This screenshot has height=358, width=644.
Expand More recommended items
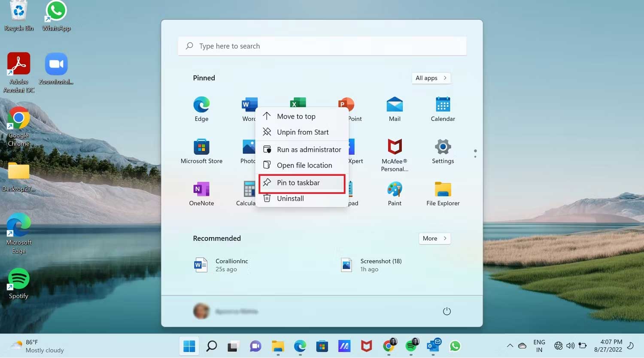coord(434,238)
